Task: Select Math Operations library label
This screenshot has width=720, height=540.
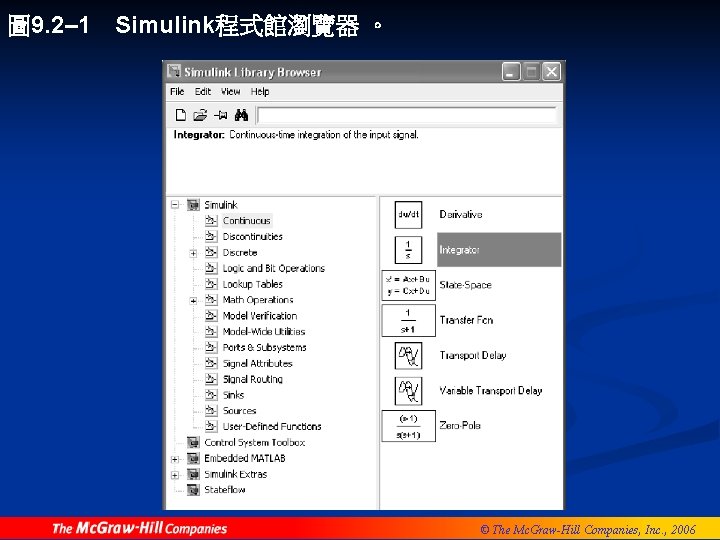Action: (258, 300)
